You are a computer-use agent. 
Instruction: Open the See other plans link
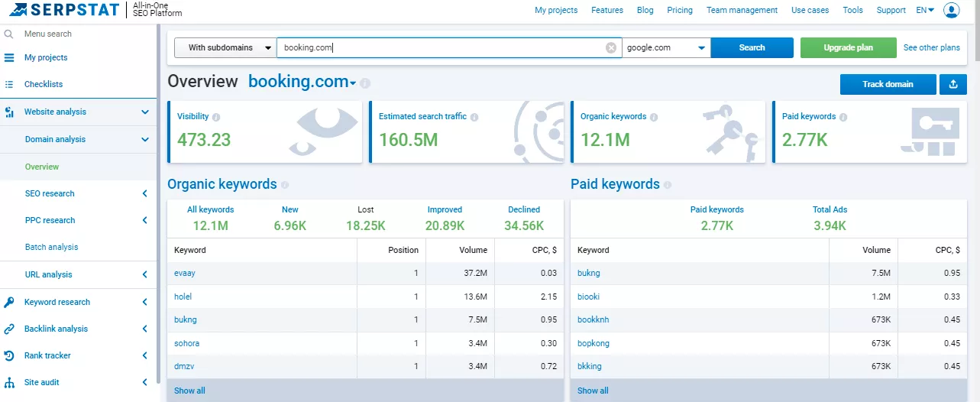pyautogui.click(x=931, y=47)
